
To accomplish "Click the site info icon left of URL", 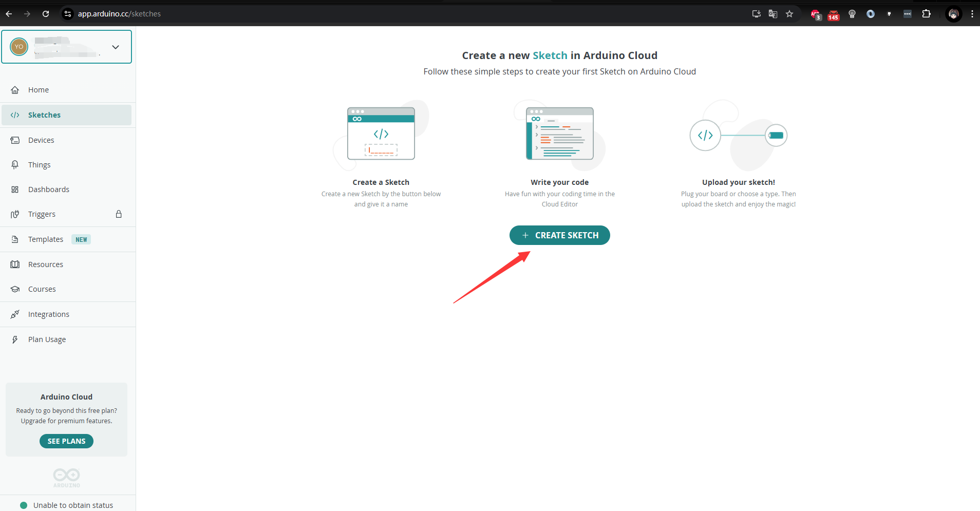I will click(x=68, y=14).
